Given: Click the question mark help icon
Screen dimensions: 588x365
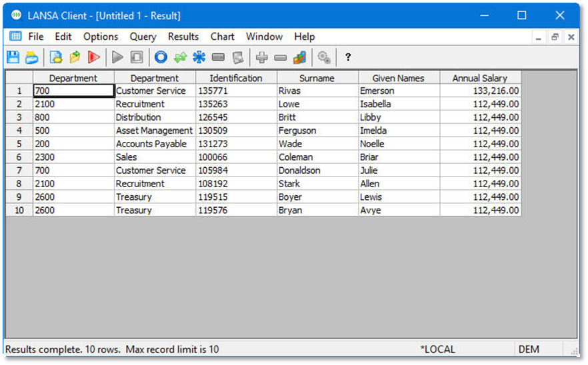Looking at the screenshot, I should coord(347,58).
